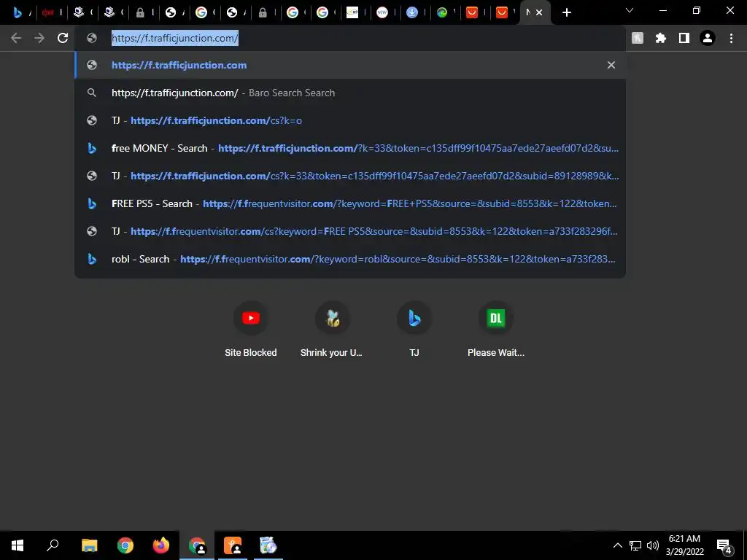Viewport: 747px width, 560px height.
Task: Open the installer disc icon in the taskbar
Action: click(268, 545)
